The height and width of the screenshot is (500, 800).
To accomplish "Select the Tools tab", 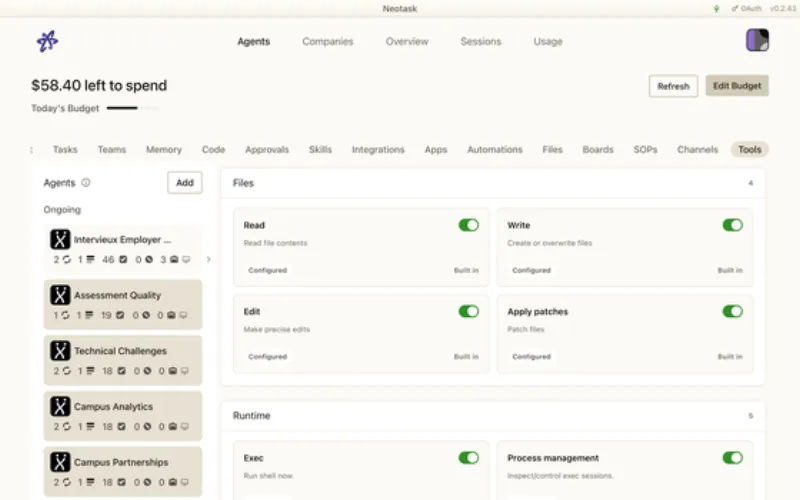I will (749, 149).
